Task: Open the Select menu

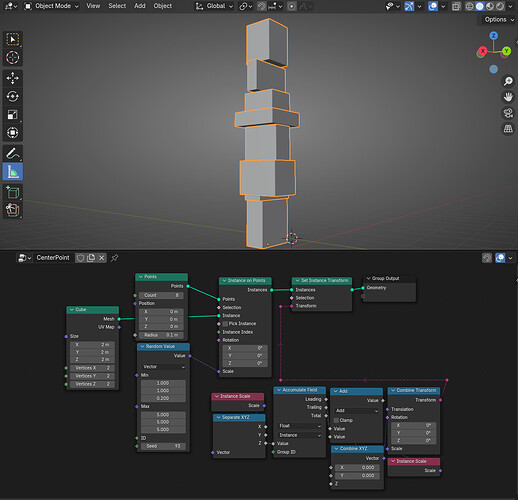Action: click(x=117, y=6)
